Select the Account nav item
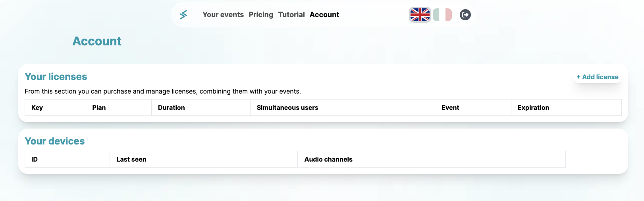 coord(324,15)
